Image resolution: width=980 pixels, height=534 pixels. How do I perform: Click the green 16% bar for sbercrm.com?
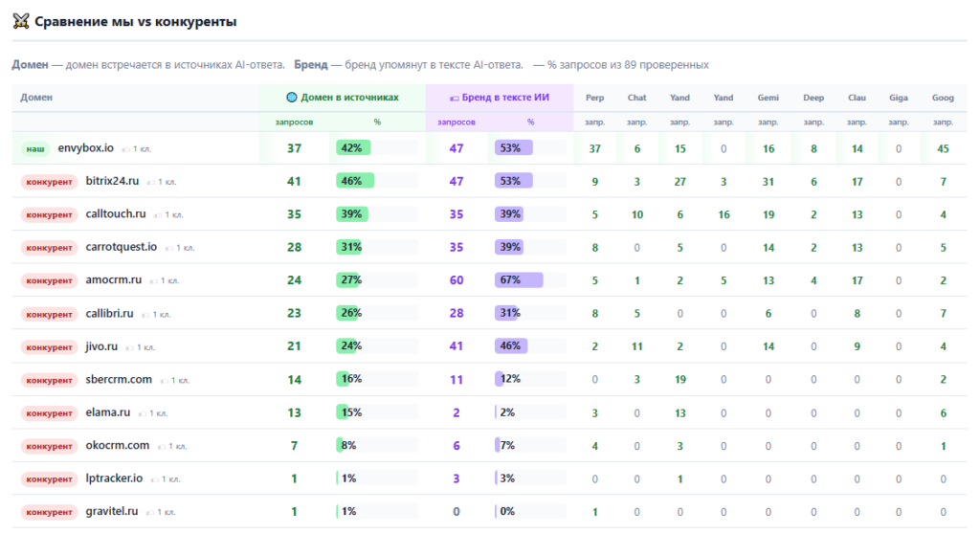pyautogui.click(x=343, y=379)
